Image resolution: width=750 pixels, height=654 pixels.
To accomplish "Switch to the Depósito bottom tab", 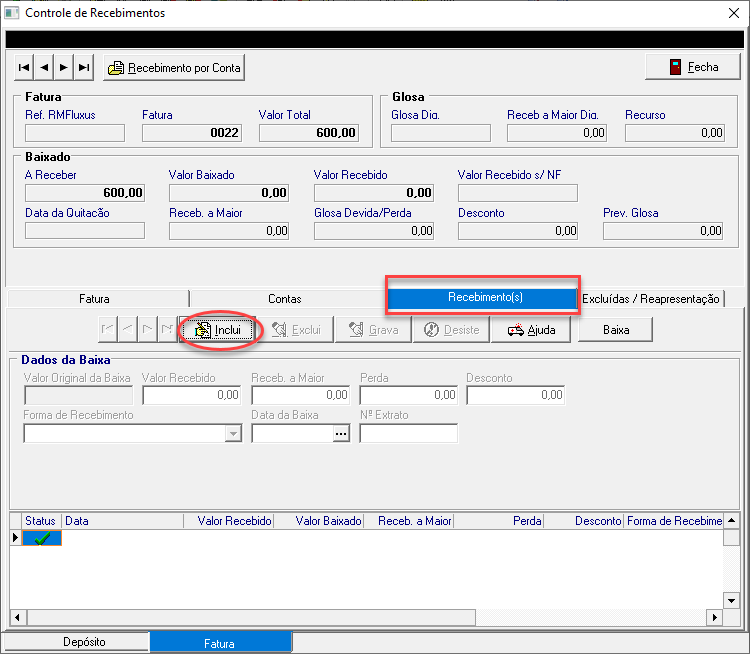I will [x=78, y=642].
